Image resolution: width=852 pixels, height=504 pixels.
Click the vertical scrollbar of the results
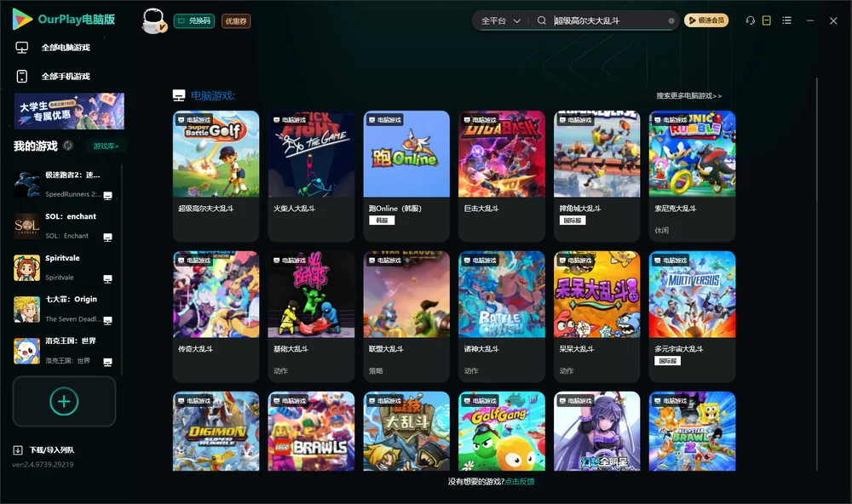tap(817, 274)
